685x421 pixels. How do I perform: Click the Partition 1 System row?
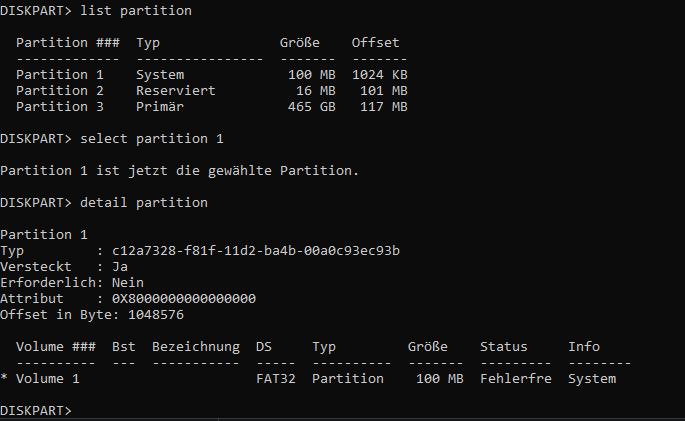210,75
